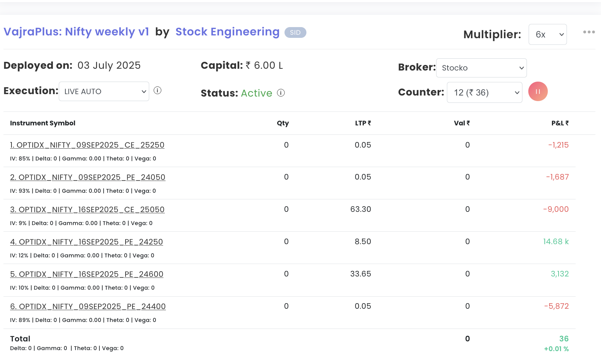
Task: Click the SID badge
Action: coord(295,32)
